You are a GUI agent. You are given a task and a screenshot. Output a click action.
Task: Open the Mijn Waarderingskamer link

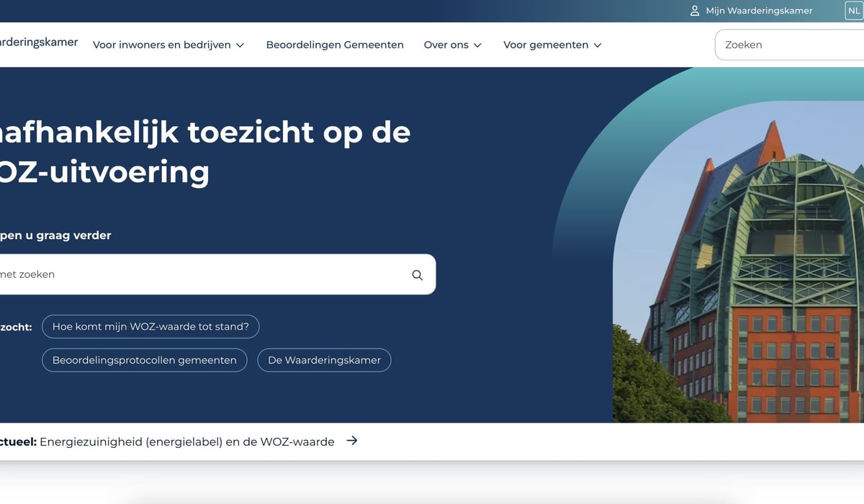click(x=759, y=11)
